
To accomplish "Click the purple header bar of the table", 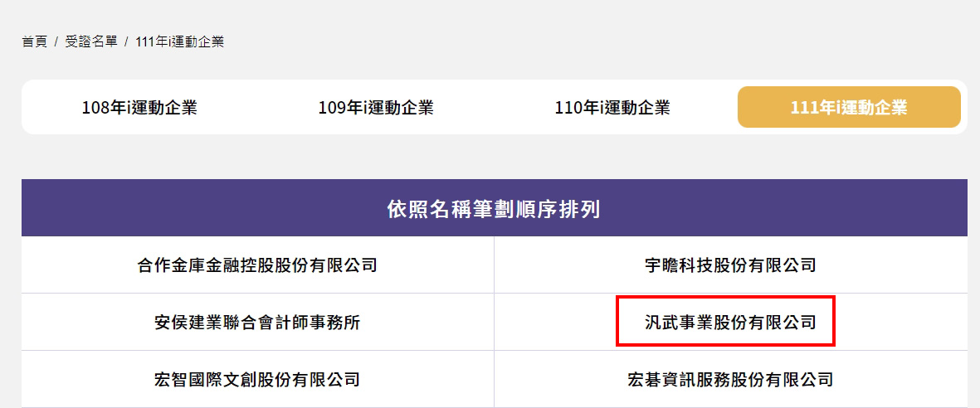I will (x=495, y=208).
